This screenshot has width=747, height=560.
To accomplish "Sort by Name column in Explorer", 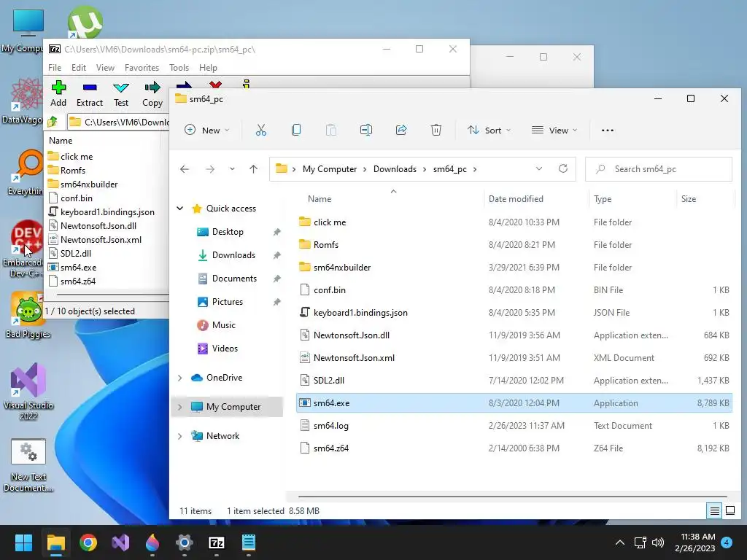I will click(x=320, y=199).
